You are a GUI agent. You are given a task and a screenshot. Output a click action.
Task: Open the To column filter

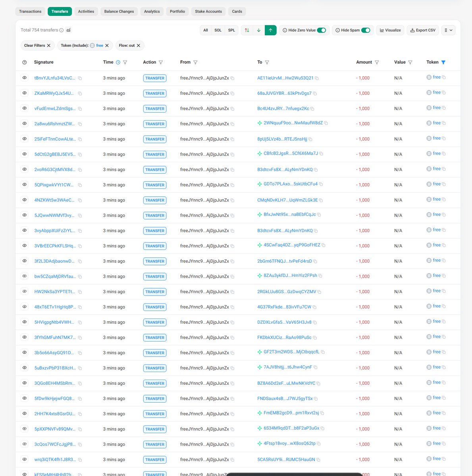(267, 62)
